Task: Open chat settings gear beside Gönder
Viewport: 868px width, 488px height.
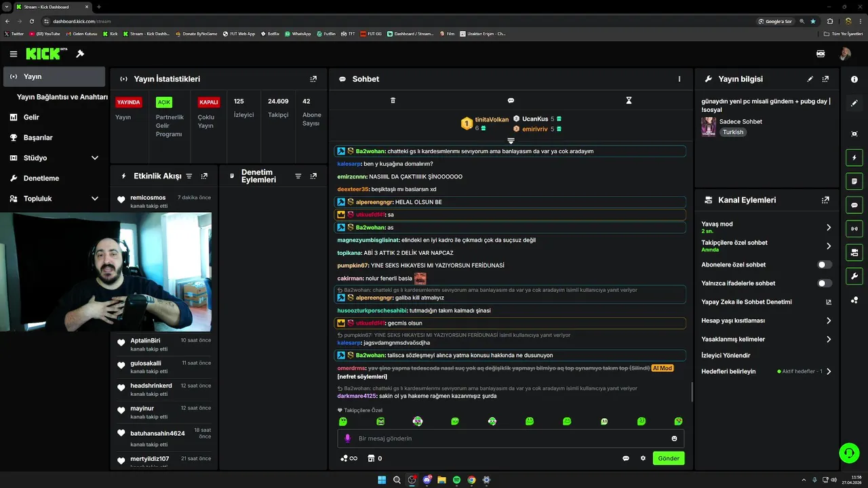Action: [643, 458]
